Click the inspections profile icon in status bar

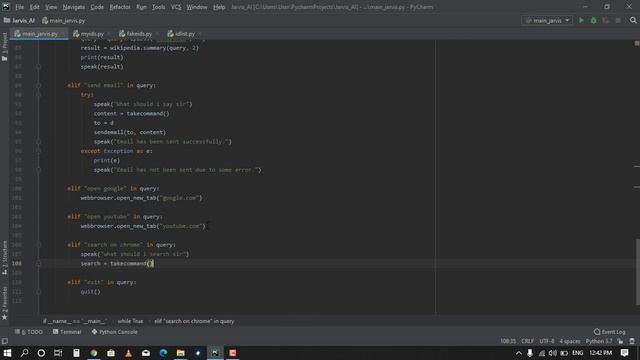tap(632, 341)
